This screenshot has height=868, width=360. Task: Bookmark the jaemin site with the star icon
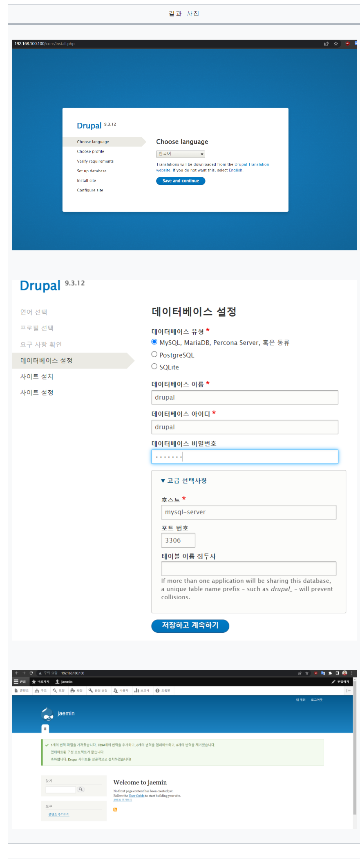point(307,673)
